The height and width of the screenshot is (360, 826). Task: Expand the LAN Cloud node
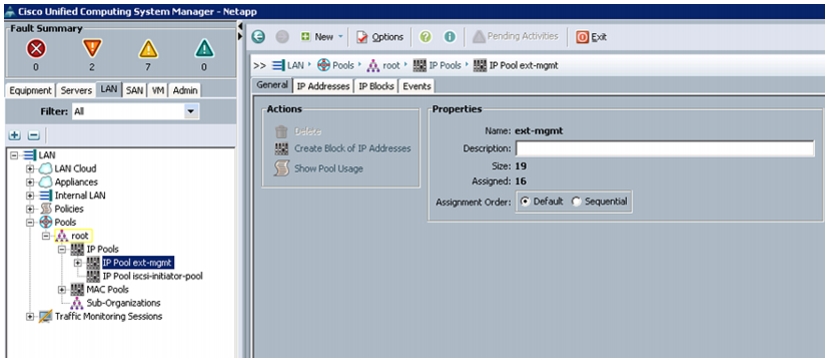pyautogui.click(x=30, y=169)
